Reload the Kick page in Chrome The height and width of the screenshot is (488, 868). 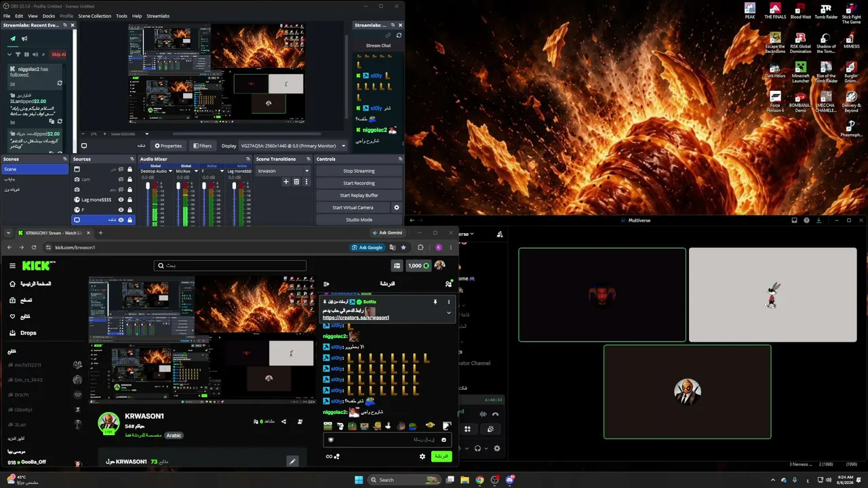click(34, 247)
